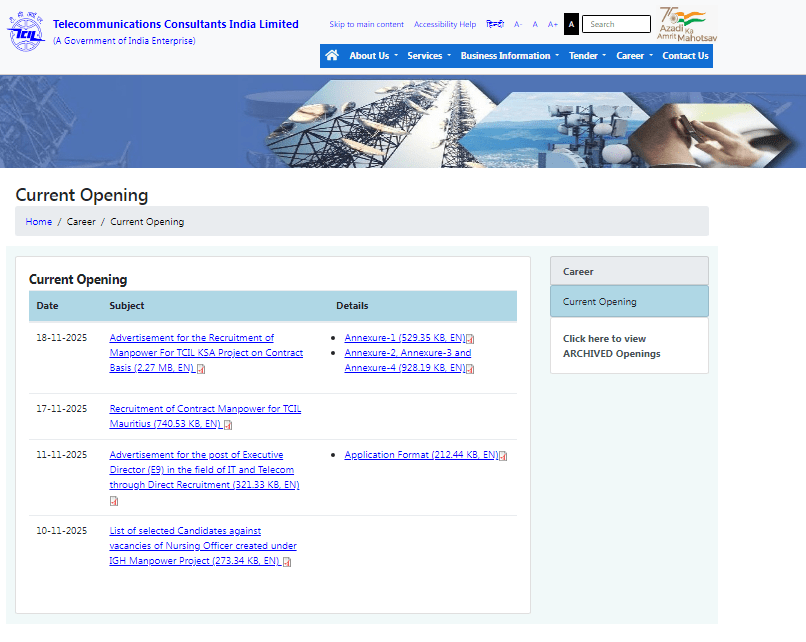
Task: Click the Accessibility Help link
Action: 445,23
